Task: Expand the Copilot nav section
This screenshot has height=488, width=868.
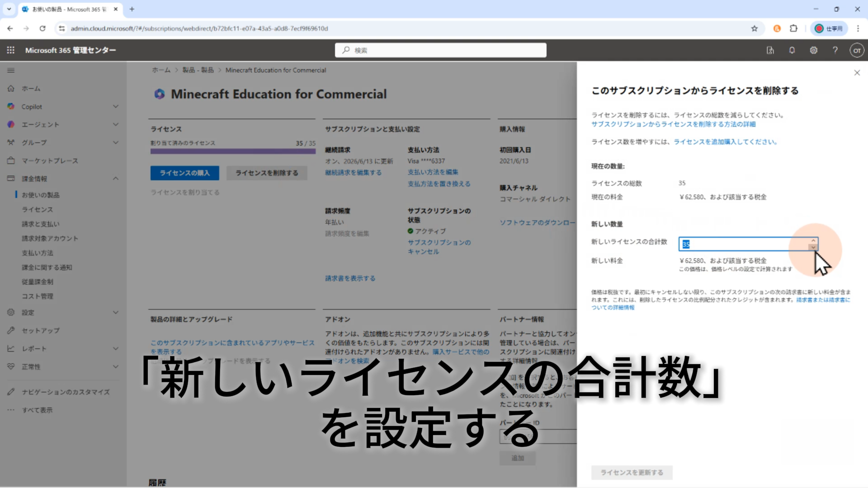Action: point(116,107)
